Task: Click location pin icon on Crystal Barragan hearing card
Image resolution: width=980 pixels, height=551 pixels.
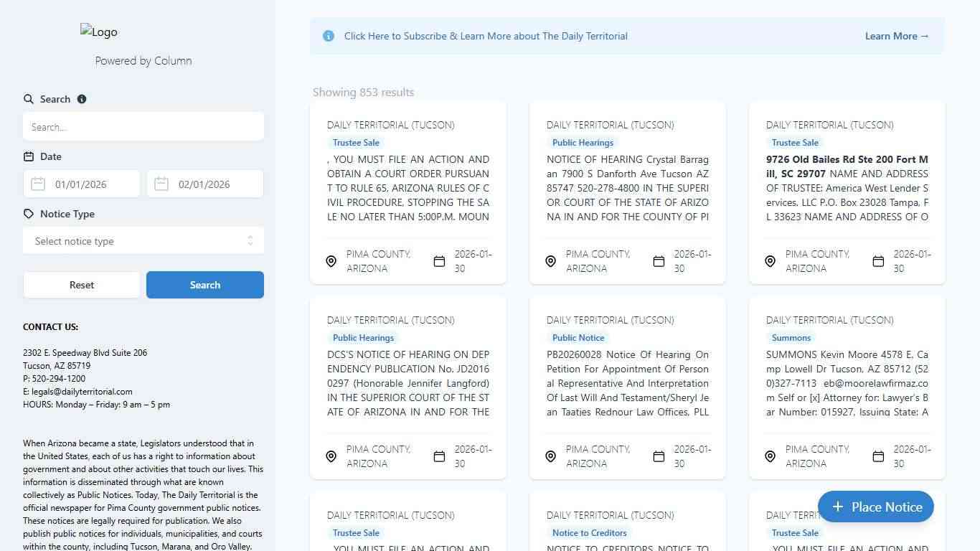Action: (550, 261)
